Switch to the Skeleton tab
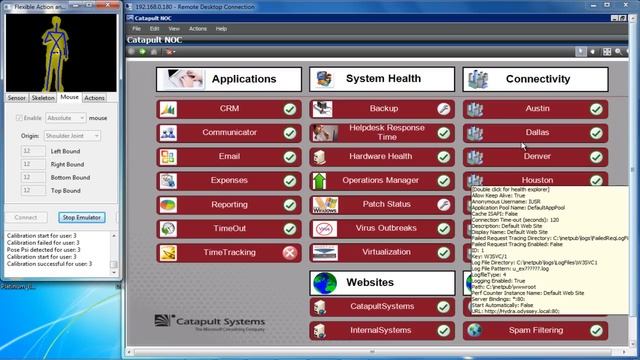 [x=43, y=98]
